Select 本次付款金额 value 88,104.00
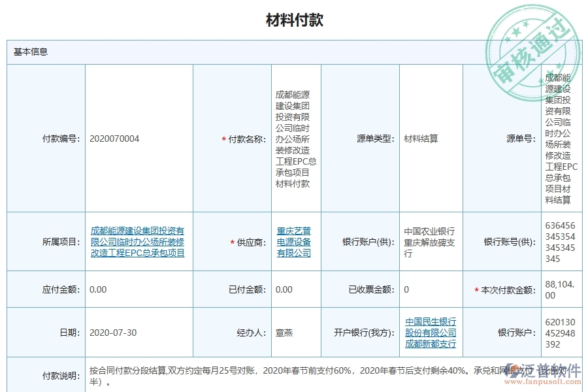 coord(560,290)
